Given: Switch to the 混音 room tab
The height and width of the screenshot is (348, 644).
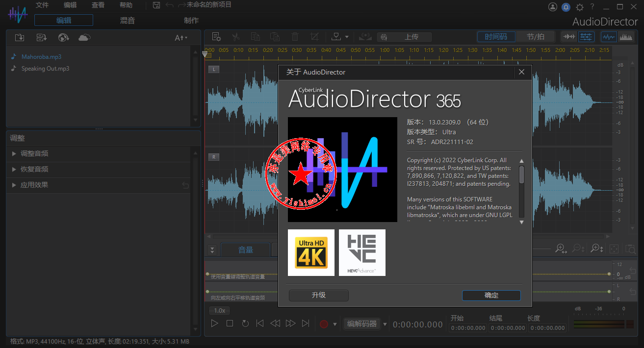Looking at the screenshot, I should coord(128,20).
